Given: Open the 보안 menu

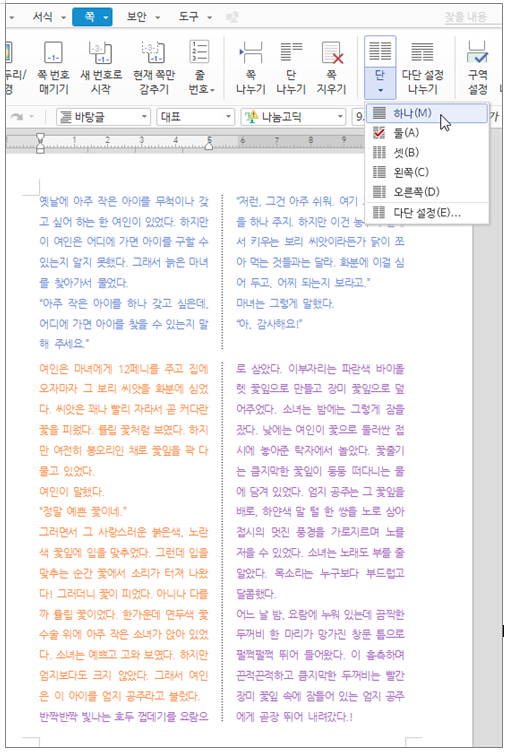Looking at the screenshot, I should point(136,17).
